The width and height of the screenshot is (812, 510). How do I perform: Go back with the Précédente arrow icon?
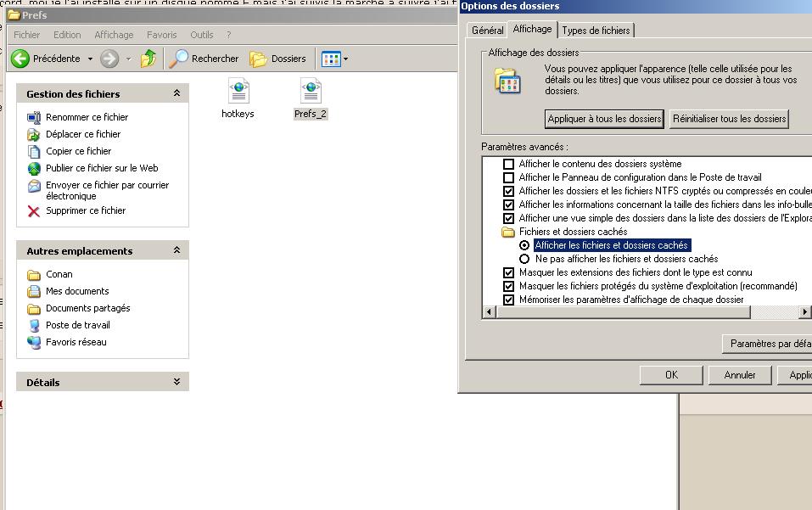click(20, 59)
